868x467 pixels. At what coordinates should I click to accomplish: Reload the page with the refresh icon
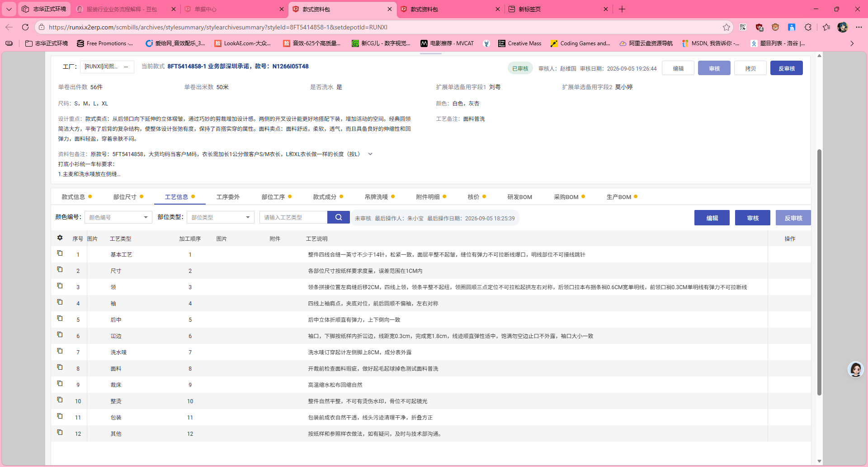coord(25,27)
